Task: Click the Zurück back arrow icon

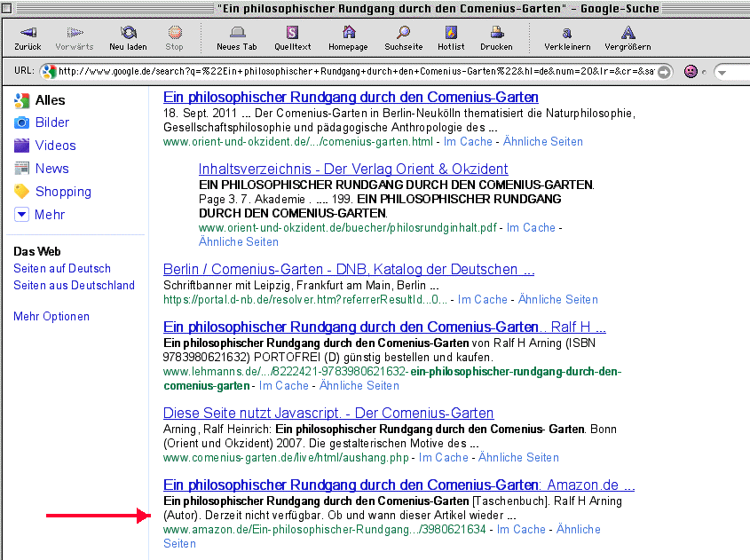Action: click(x=28, y=33)
